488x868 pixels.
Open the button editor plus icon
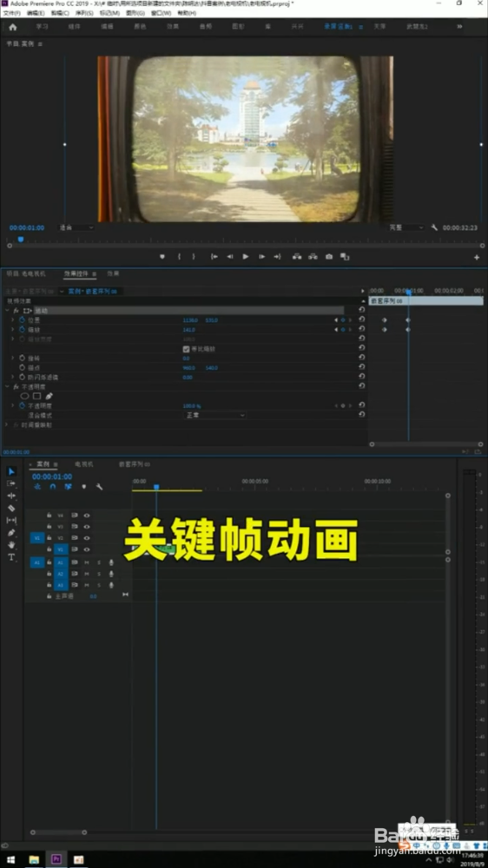[477, 258]
